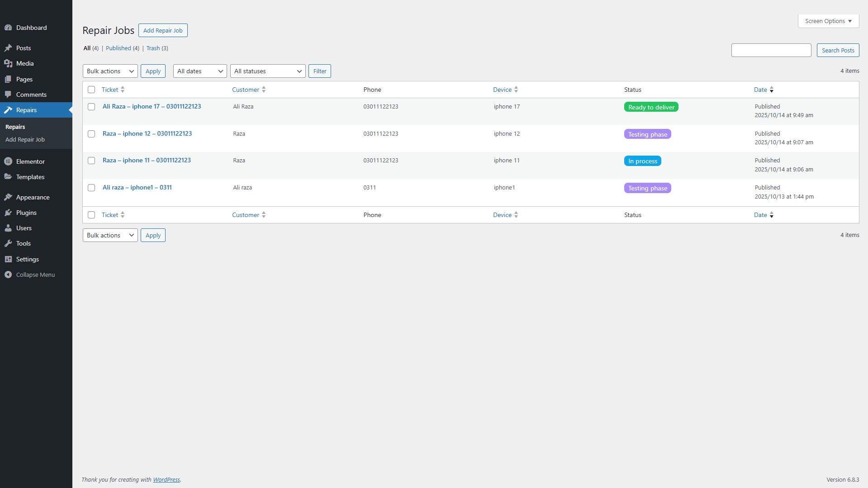Toggle the select-all checkbox in table header

click(x=91, y=90)
